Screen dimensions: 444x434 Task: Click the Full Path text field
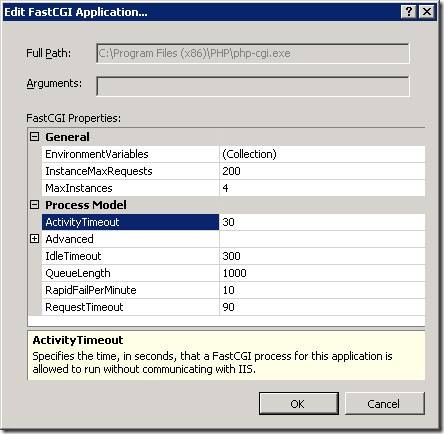(253, 53)
